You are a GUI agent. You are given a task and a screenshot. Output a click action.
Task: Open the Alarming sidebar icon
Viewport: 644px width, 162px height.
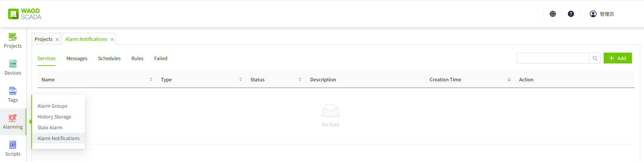click(x=13, y=122)
